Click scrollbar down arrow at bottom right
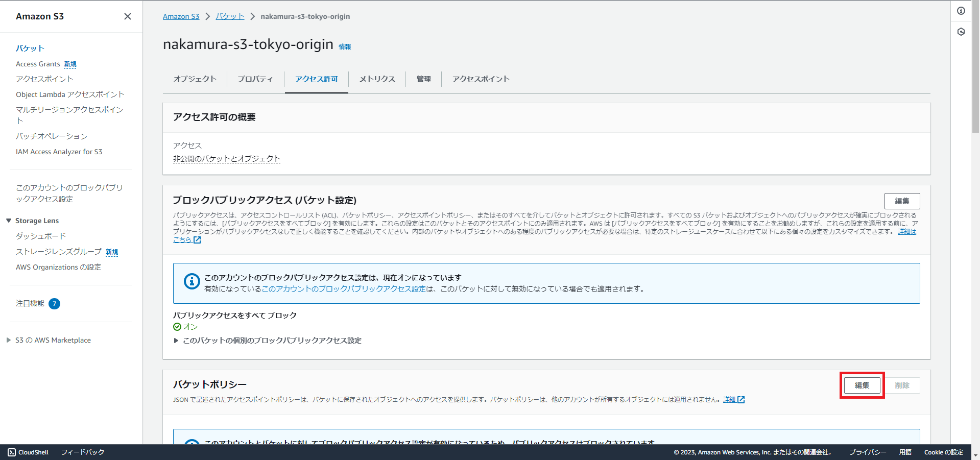Screen dimensions: 980x460 pos(975,455)
